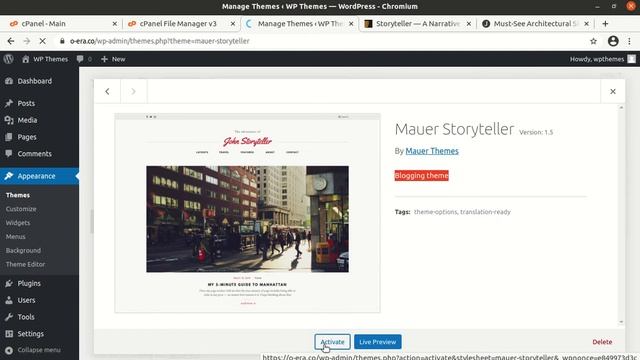Open the Widgets submenu item

click(x=18, y=223)
